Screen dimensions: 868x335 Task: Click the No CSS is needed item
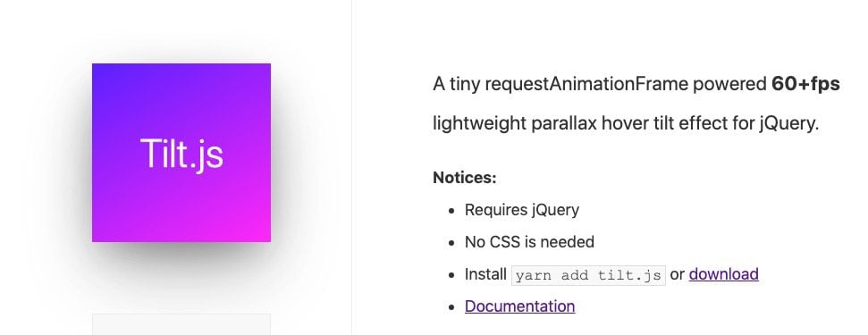(529, 242)
